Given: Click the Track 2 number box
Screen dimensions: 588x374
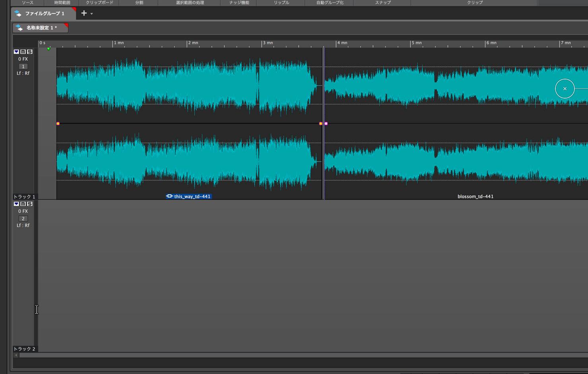Looking at the screenshot, I should [23, 219].
